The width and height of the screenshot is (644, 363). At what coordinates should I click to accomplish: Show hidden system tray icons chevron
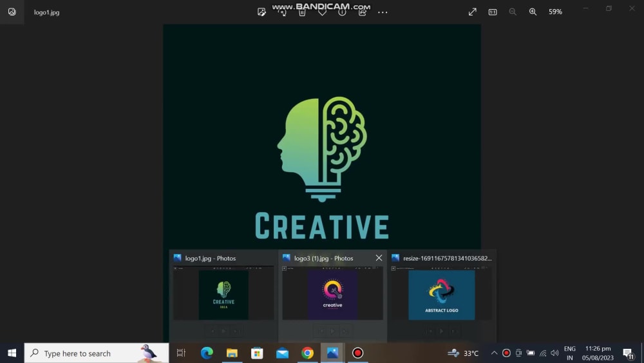pyautogui.click(x=494, y=353)
